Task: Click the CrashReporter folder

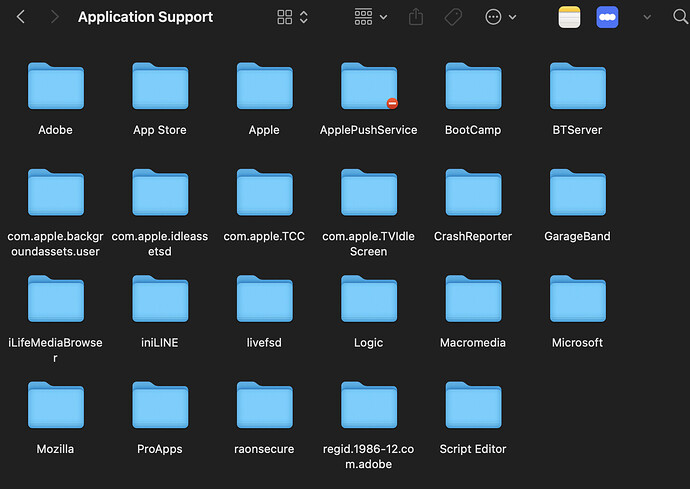Action: click(473, 194)
